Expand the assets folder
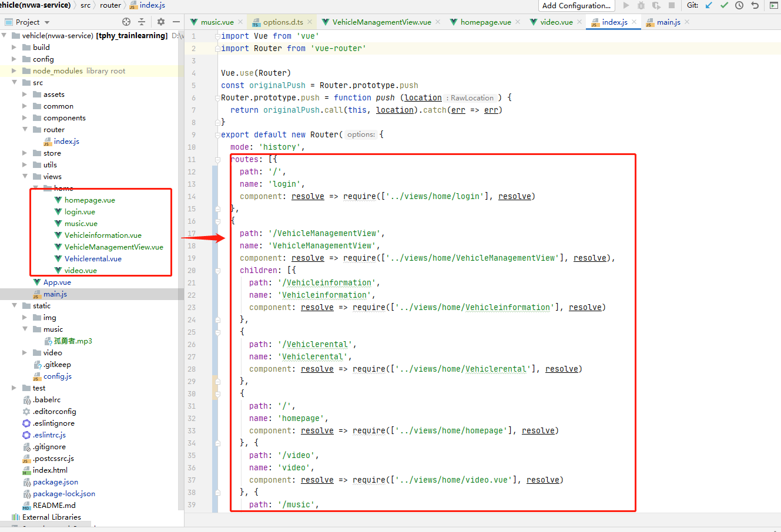 (25, 95)
